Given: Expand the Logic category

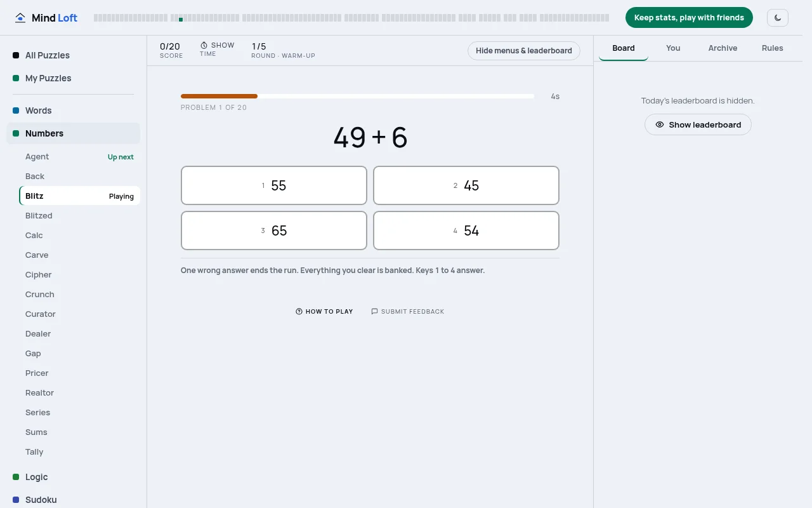Looking at the screenshot, I should pos(73,477).
